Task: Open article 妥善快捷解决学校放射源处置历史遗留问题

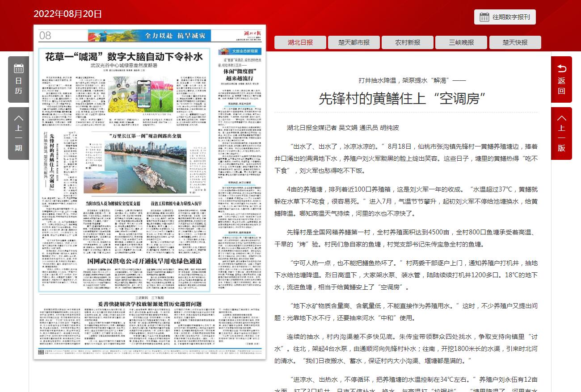Action: click(149, 304)
